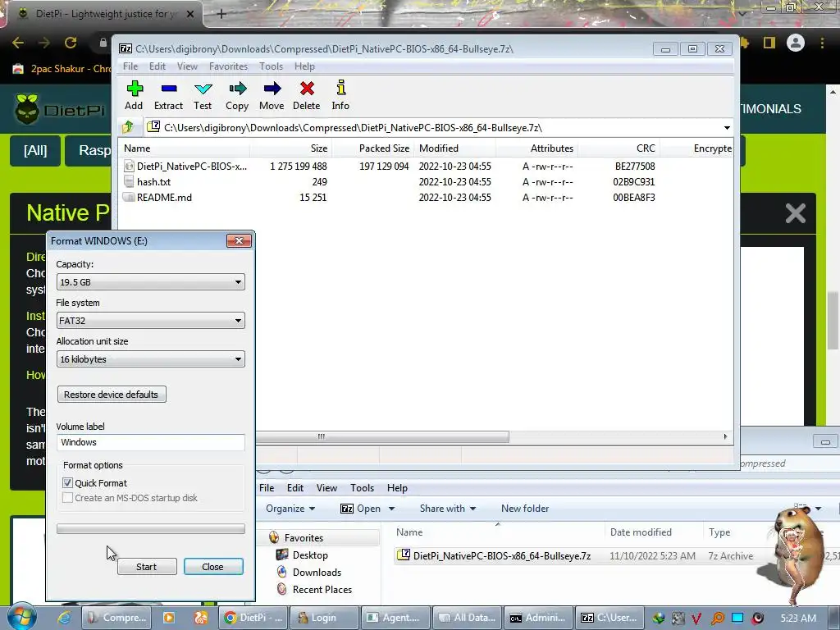Screen dimensions: 840x630
Task: Select Recent Places in Explorer sidebar
Action: point(322,589)
